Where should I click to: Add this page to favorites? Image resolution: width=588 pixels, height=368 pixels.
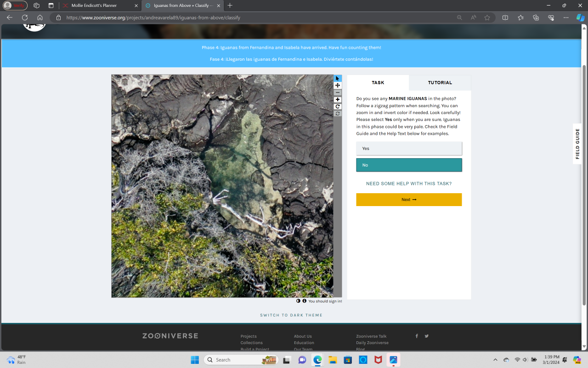[487, 17]
